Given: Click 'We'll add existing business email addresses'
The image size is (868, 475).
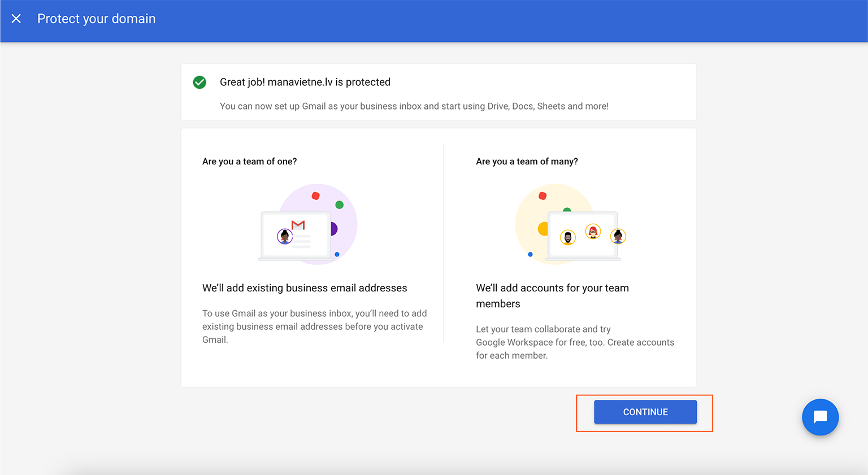Looking at the screenshot, I should [x=305, y=288].
